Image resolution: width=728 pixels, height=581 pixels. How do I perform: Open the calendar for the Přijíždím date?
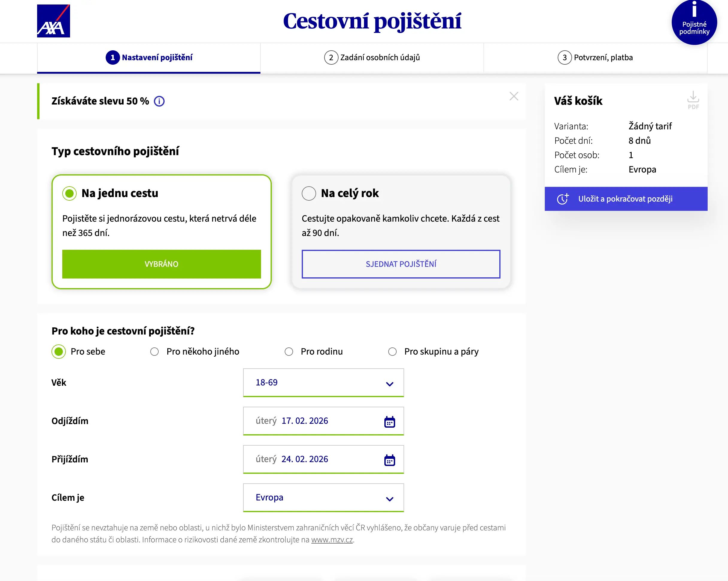390,460
